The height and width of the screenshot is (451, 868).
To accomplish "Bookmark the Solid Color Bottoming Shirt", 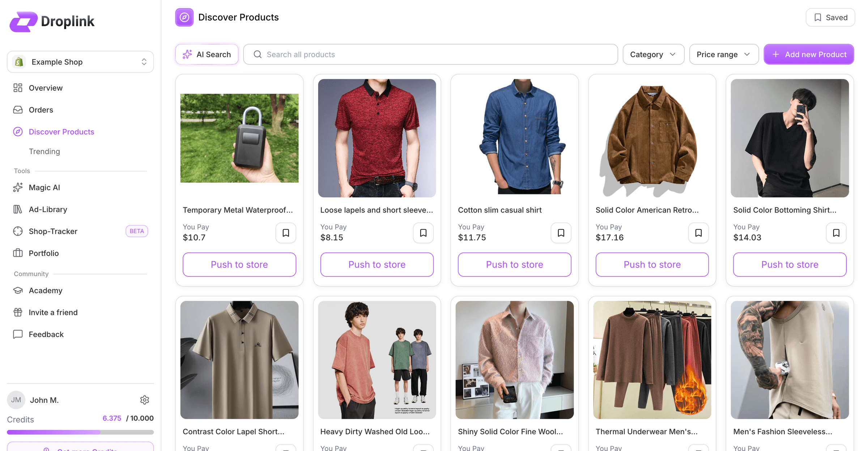I will pyautogui.click(x=836, y=233).
